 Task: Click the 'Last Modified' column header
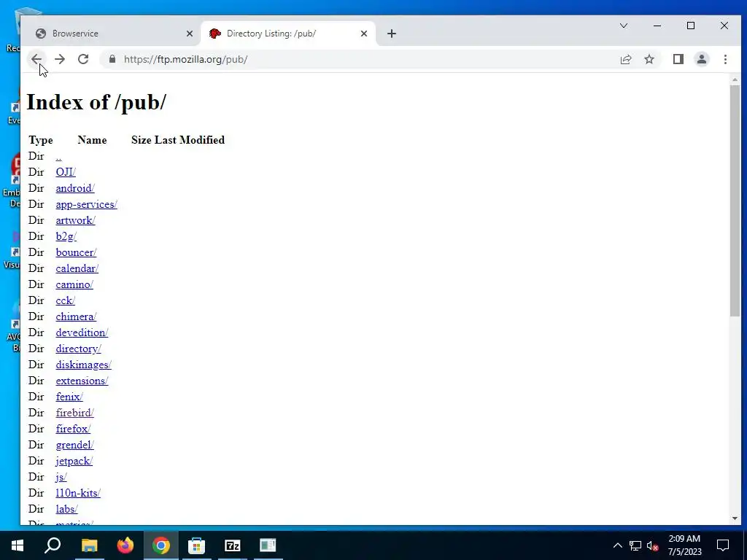coord(190,140)
